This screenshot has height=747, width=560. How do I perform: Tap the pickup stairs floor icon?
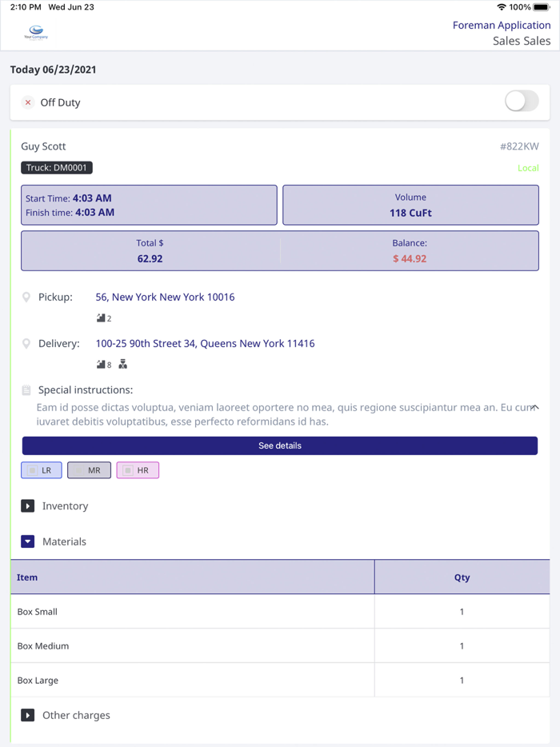pos(101,318)
